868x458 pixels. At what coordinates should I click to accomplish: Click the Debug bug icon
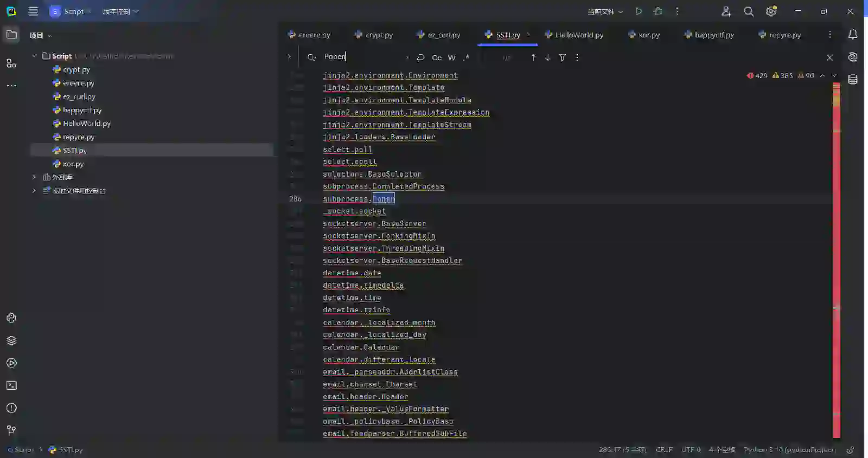coord(658,11)
